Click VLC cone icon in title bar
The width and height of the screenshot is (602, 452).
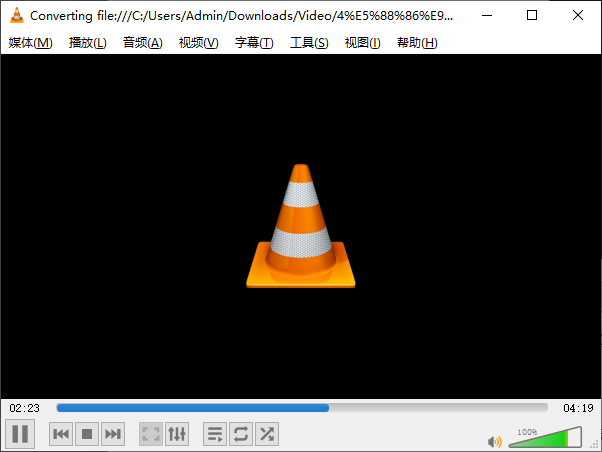pos(17,15)
